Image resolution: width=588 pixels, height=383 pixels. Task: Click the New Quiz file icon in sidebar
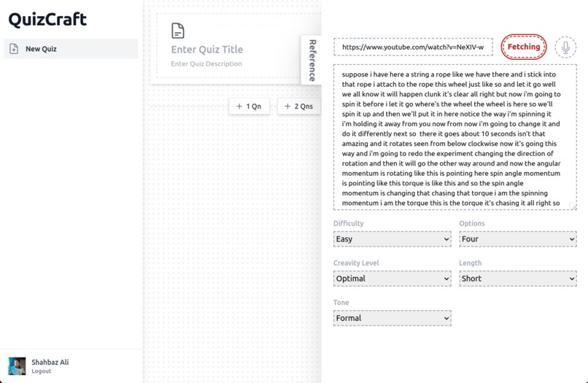click(14, 49)
